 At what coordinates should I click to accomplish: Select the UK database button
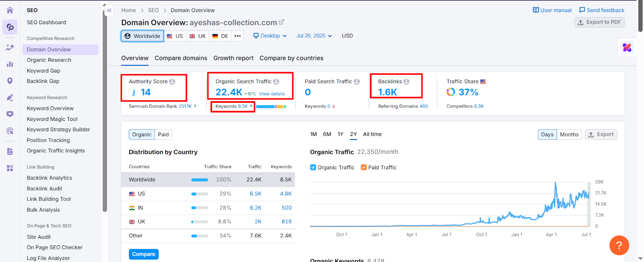tap(198, 36)
